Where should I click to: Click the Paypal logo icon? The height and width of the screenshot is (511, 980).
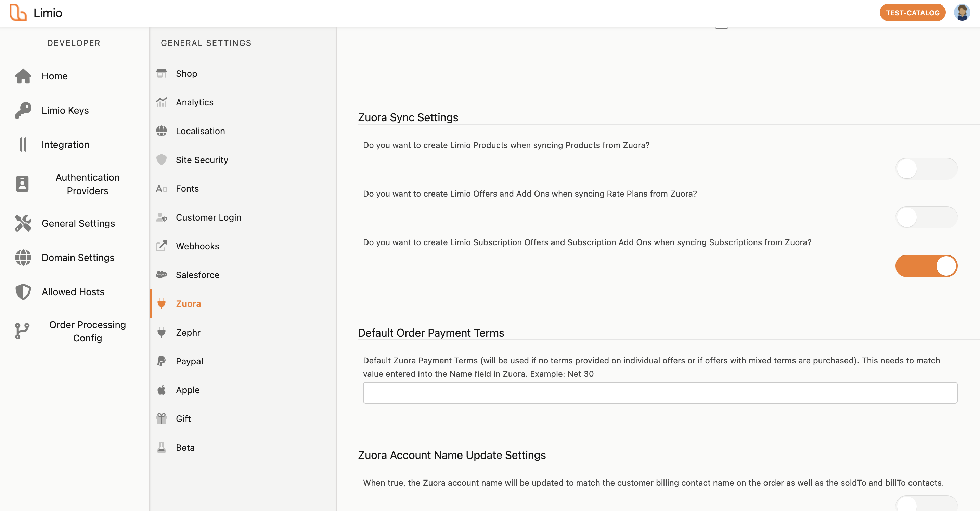pyautogui.click(x=162, y=361)
